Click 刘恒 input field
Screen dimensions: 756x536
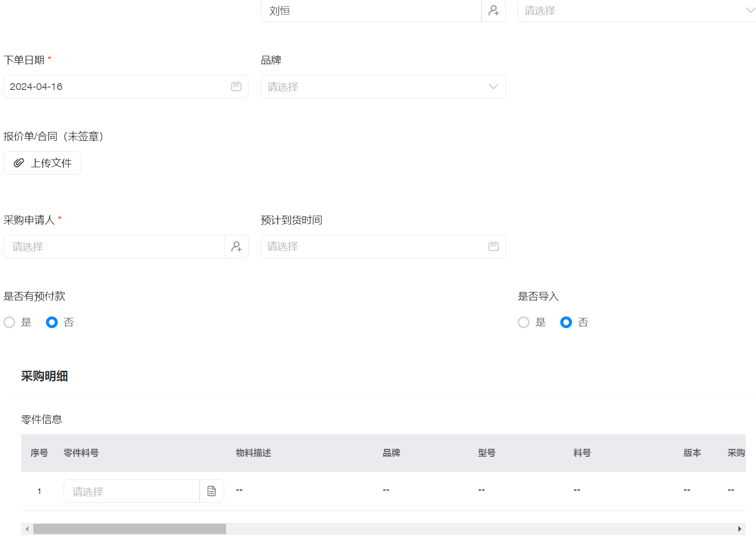point(371,11)
